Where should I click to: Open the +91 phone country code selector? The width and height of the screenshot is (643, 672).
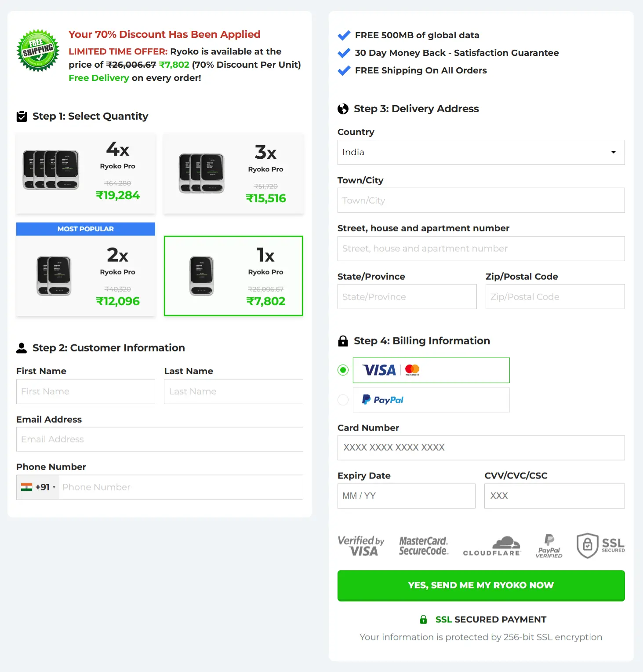point(38,487)
